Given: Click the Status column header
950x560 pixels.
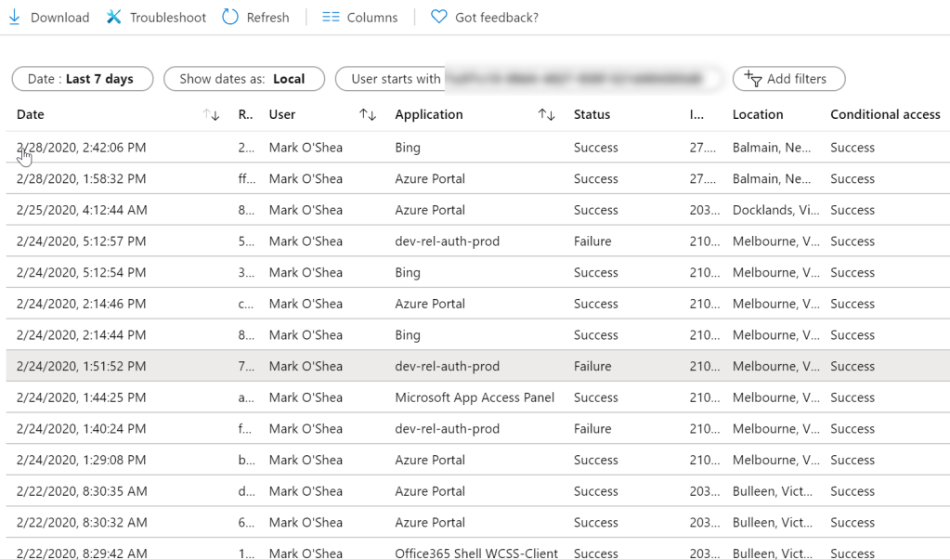Looking at the screenshot, I should point(592,115).
